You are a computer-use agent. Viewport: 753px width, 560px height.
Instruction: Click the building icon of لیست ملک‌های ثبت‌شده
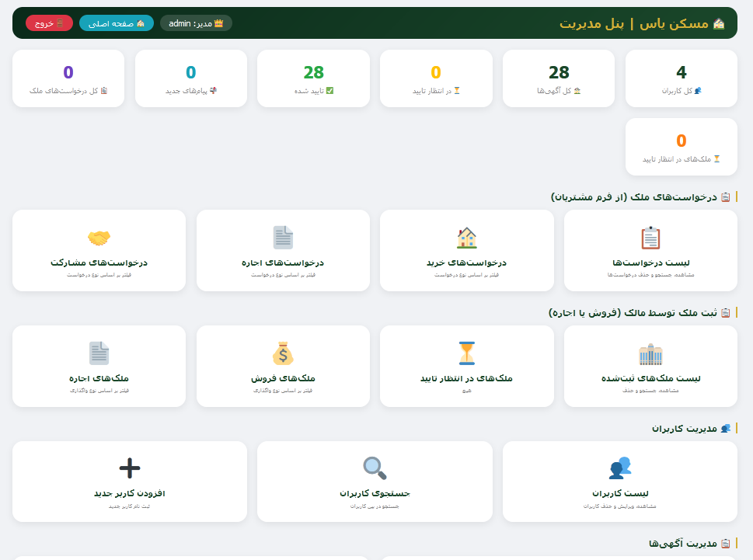[x=650, y=353]
